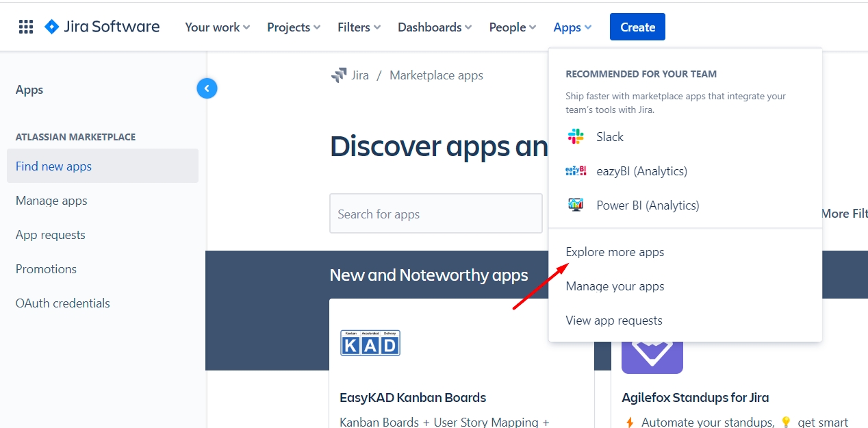Click the Jira breadcrumb icon
The height and width of the screenshot is (428, 868).
click(339, 75)
